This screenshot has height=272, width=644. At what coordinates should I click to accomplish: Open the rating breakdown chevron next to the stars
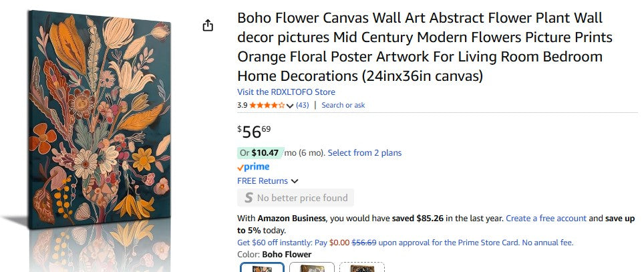click(290, 106)
